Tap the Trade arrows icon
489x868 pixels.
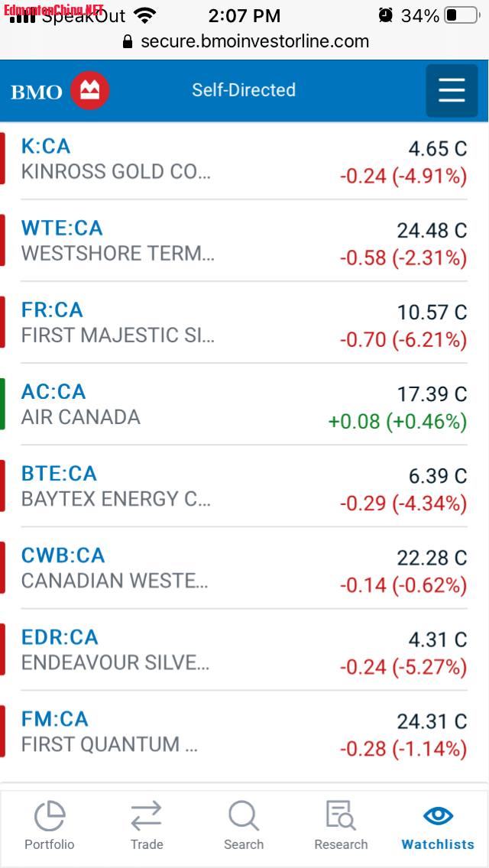(146, 815)
